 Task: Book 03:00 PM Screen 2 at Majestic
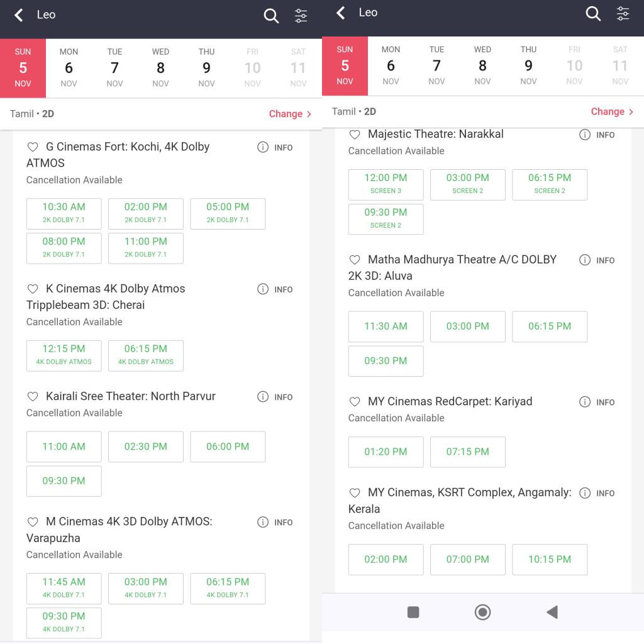point(468,184)
